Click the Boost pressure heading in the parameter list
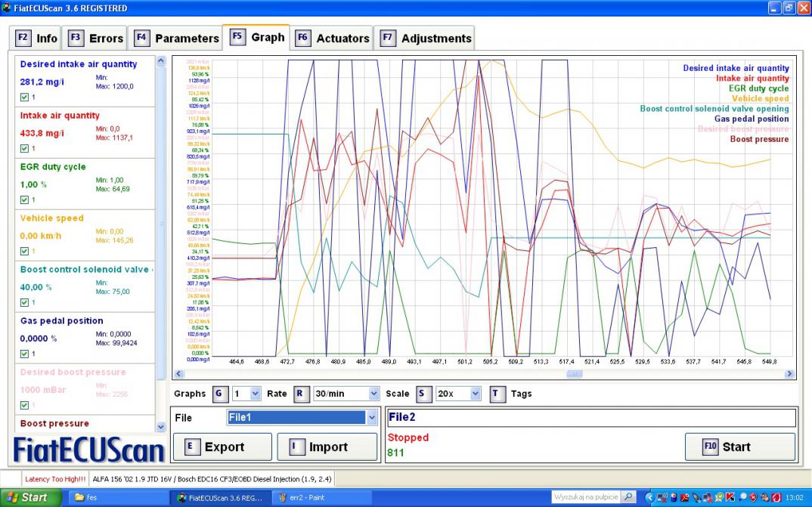812x507 pixels. point(54,423)
